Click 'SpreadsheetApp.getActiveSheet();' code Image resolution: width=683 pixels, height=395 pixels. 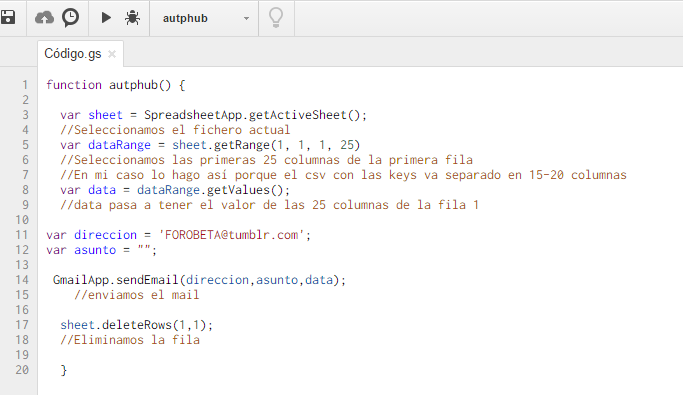coord(256,115)
